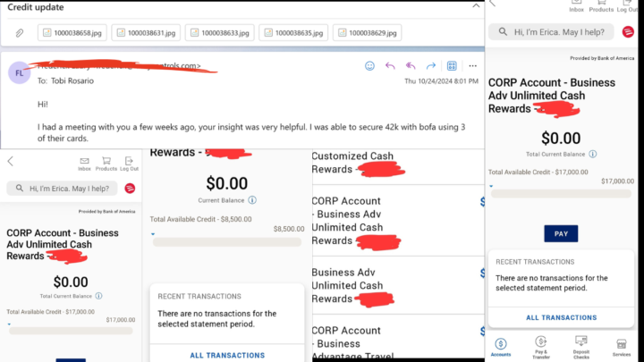Open attachment 1000038631.jpg
Viewport: 644px width, 362px height.
click(x=146, y=33)
